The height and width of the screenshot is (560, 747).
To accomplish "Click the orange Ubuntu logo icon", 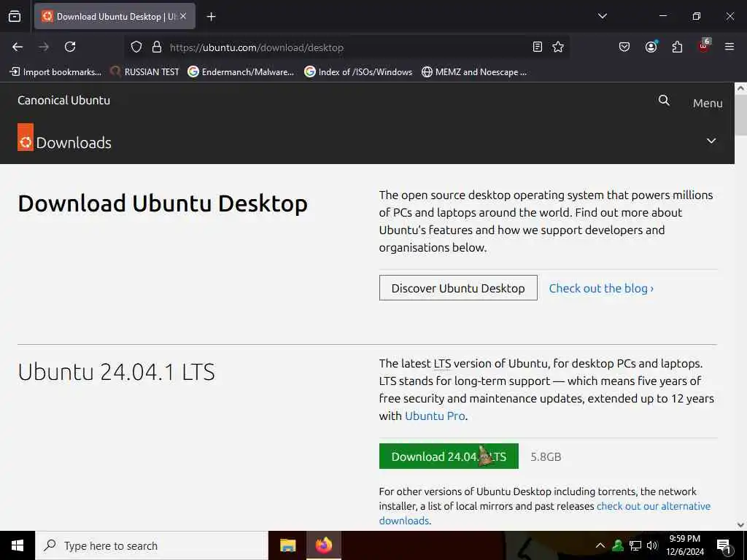I will point(26,137).
